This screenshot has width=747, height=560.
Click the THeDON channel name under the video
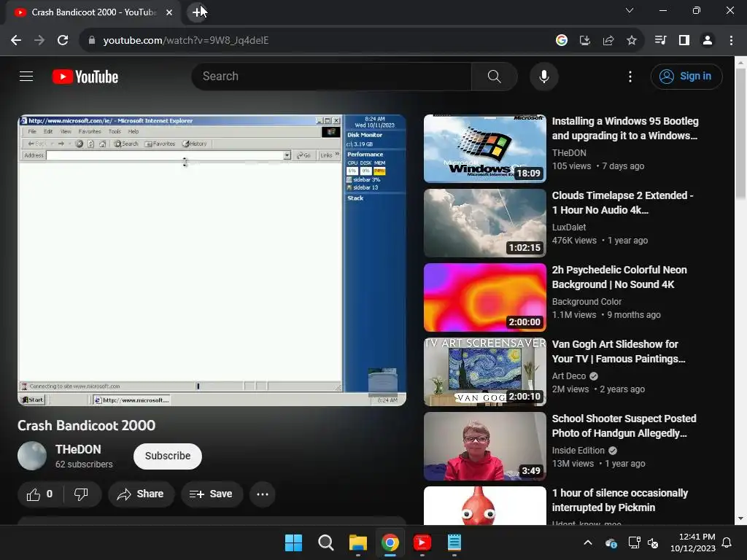click(78, 449)
